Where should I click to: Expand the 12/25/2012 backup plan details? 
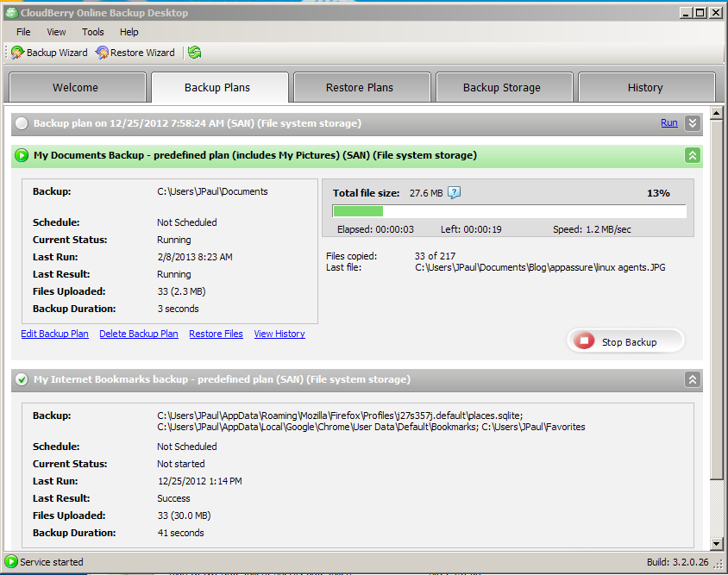(693, 123)
